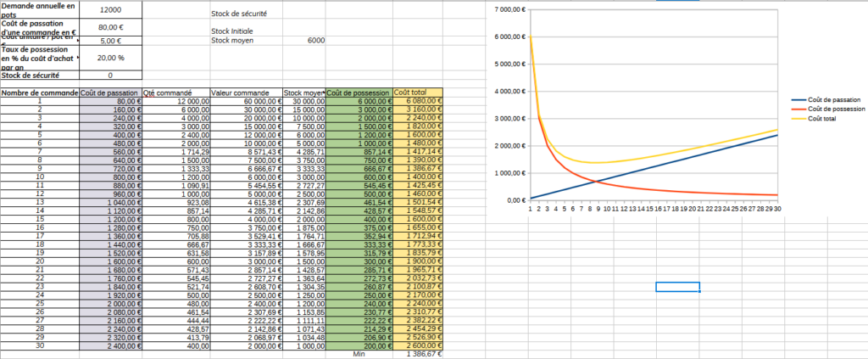Select the total cost cell 6 080,00 €
The height and width of the screenshot is (359, 868).
[x=418, y=101]
